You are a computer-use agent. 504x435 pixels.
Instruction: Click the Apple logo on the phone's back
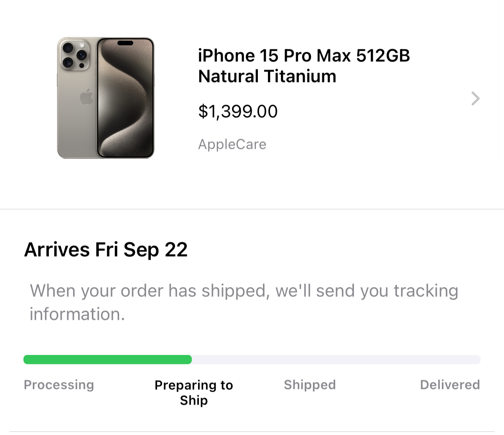coord(86,97)
